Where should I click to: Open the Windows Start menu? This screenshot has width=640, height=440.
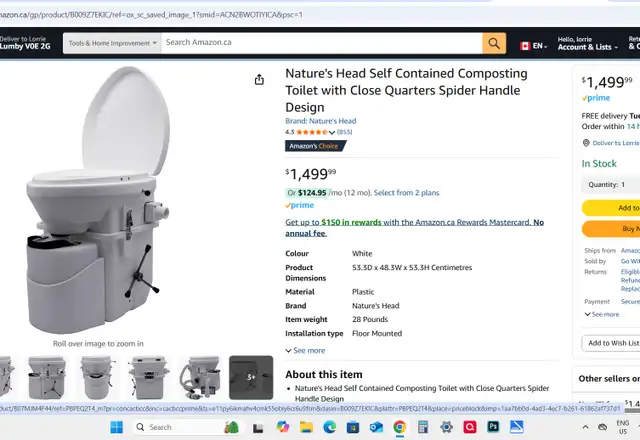116,427
